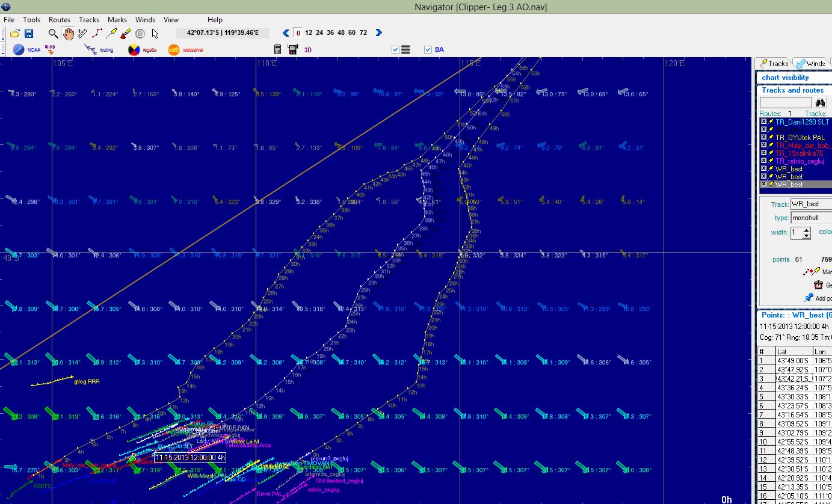
Task: Save the navigation file with the floppy icon
Action: click(x=28, y=33)
